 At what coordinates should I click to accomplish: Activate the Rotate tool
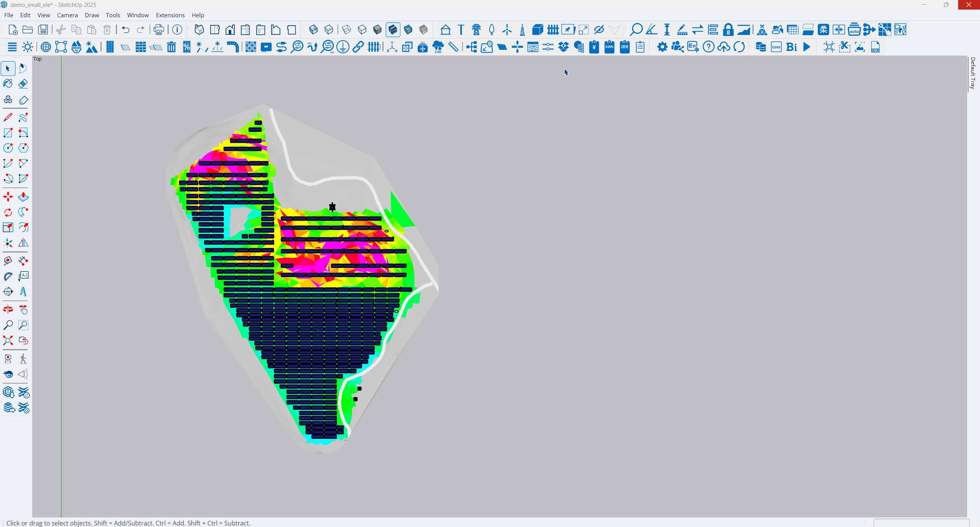[8, 212]
